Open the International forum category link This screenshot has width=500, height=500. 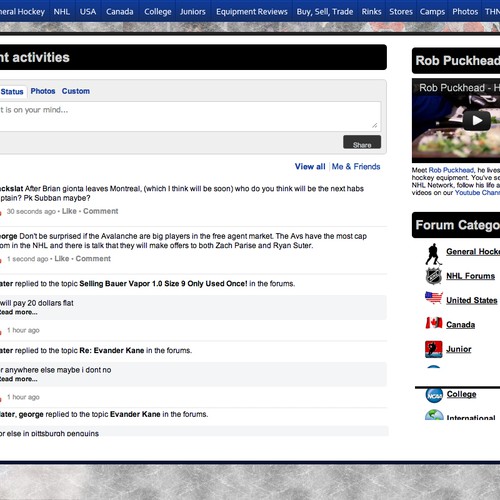coord(471,417)
